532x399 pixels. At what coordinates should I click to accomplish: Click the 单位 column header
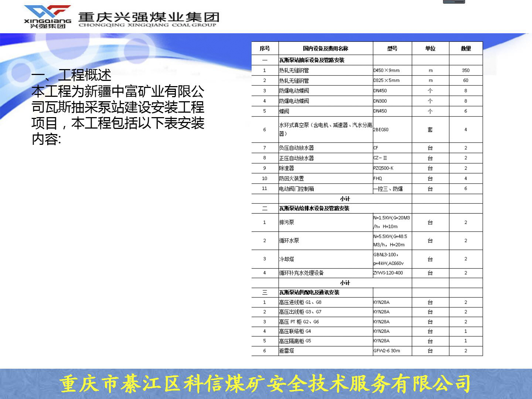tap(430, 48)
